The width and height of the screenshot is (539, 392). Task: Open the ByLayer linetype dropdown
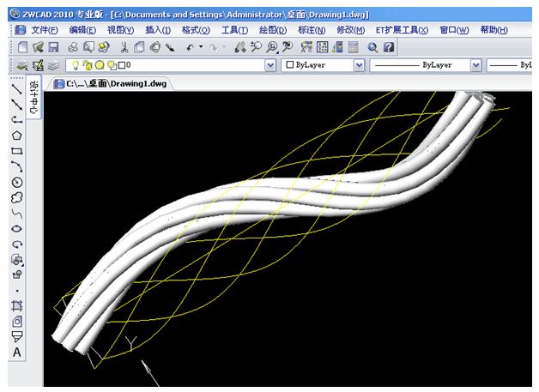[473, 65]
